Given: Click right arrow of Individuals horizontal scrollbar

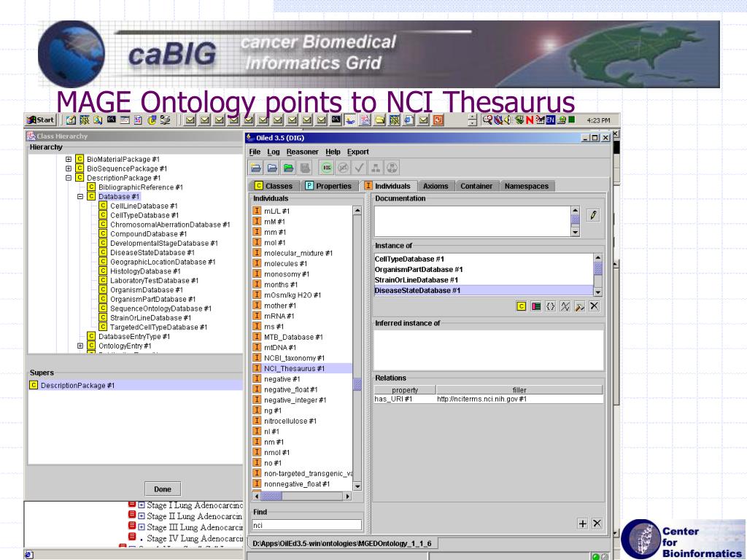Looking at the screenshot, I should [348, 496].
